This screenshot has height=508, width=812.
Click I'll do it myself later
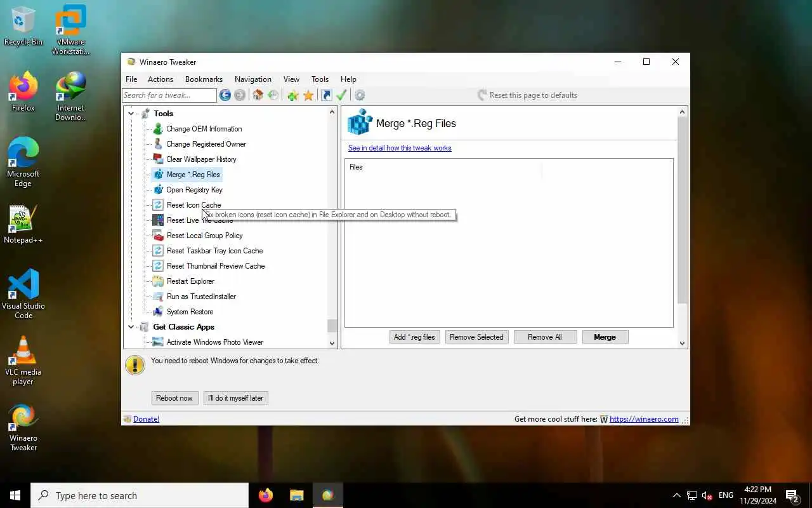[236, 398]
